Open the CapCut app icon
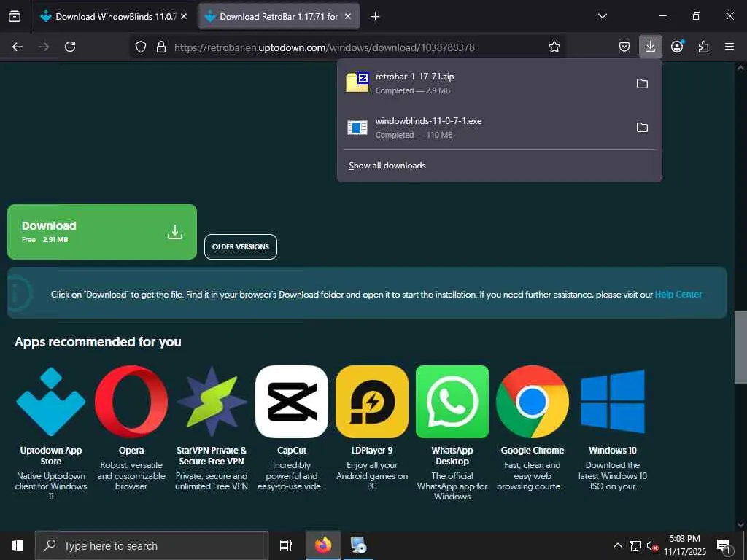This screenshot has width=747, height=560. (292, 402)
